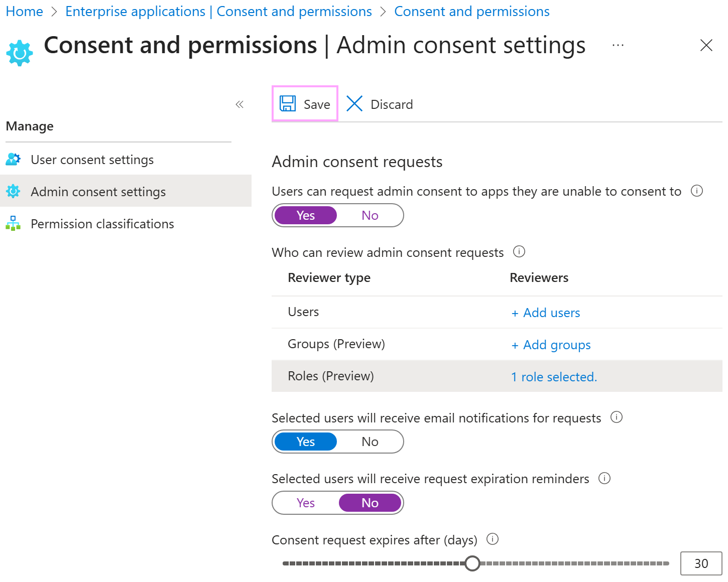Image resolution: width=728 pixels, height=582 pixels.
Task: Enable request expiration reminders by selecting Yes
Action: 305,502
